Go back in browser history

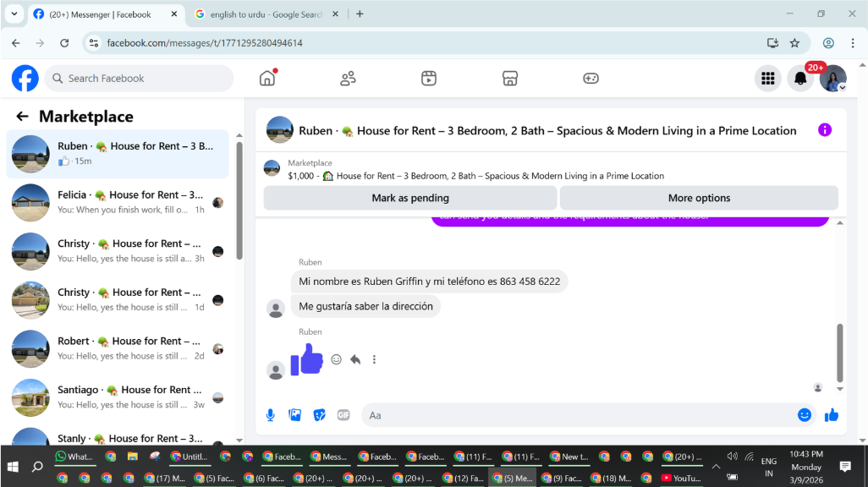[x=15, y=43]
